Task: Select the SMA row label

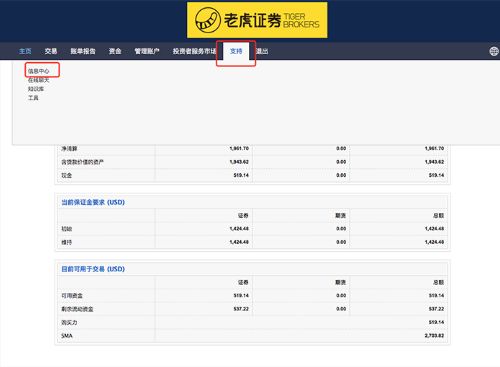Action: pos(67,336)
